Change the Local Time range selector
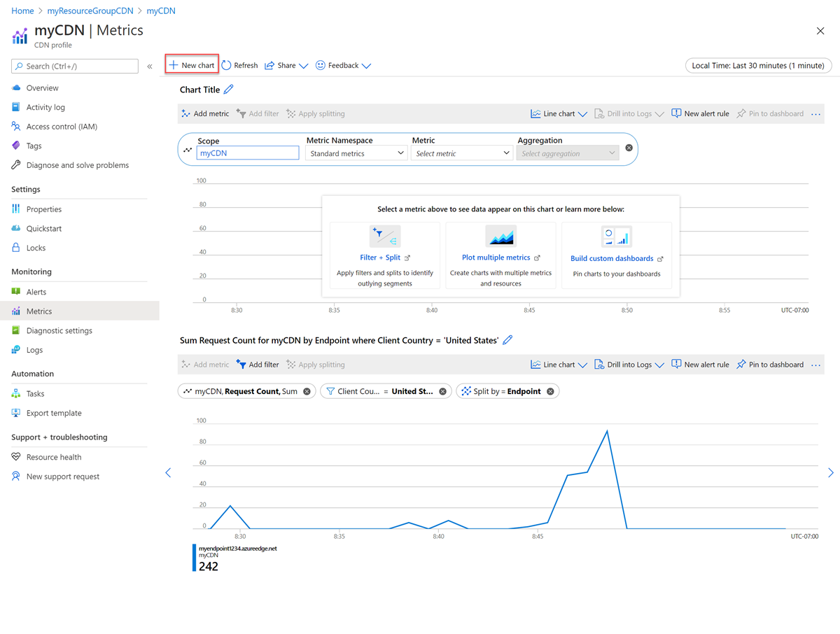The image size is (840, 634). tap(758, 65)
